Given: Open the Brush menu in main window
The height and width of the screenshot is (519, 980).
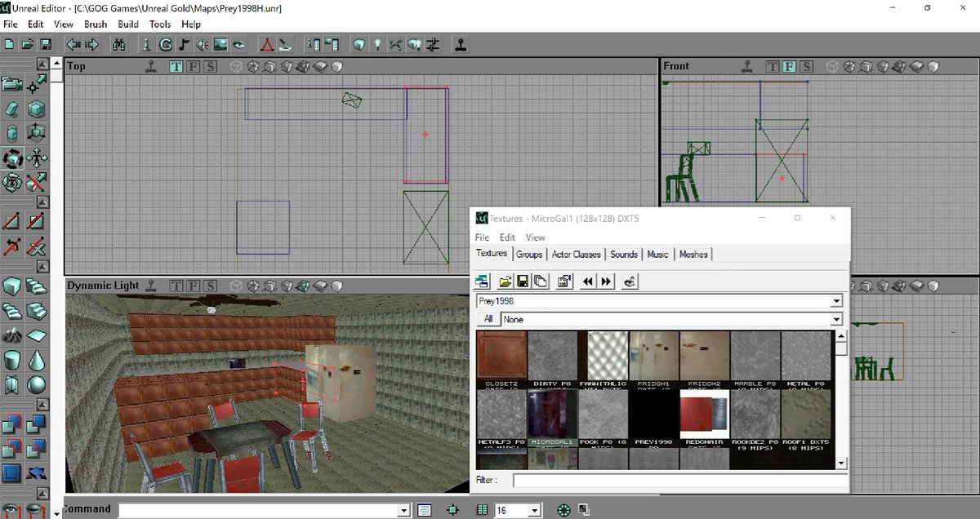Looking at the screenshot, I should pos(96,24).
